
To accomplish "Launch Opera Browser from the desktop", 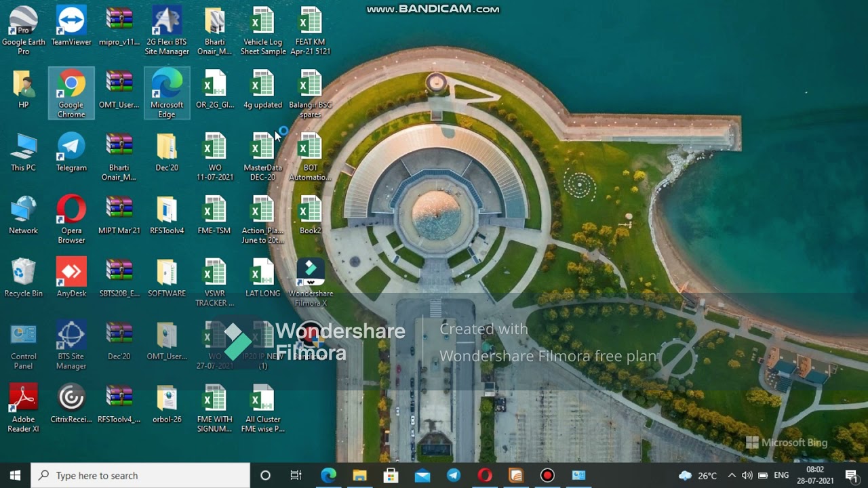I will [x=71, y=220].
